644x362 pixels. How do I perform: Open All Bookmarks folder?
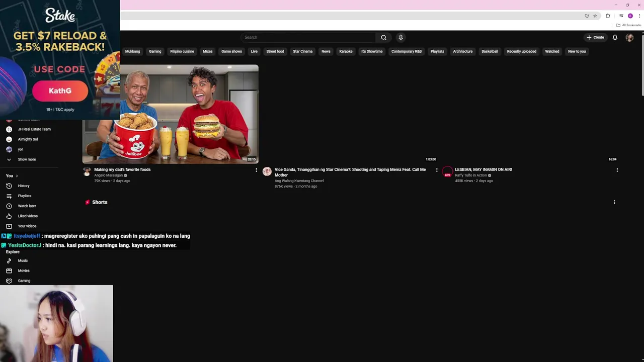point(629,25)
